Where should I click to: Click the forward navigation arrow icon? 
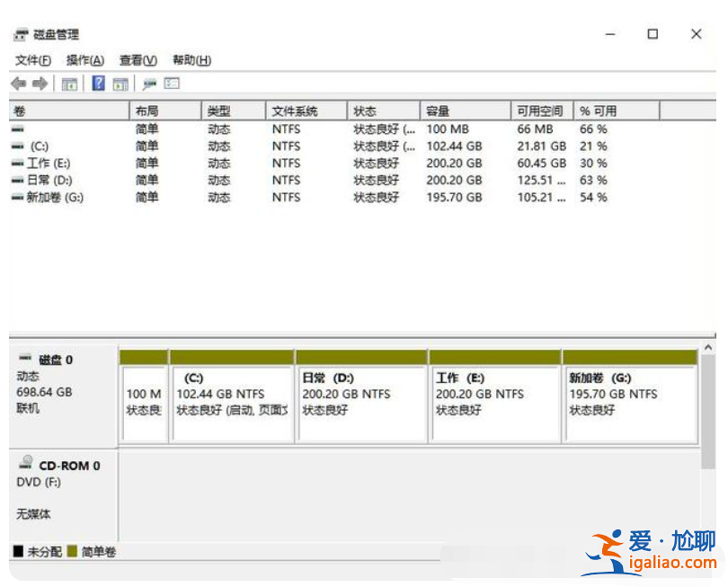(39, 83)
